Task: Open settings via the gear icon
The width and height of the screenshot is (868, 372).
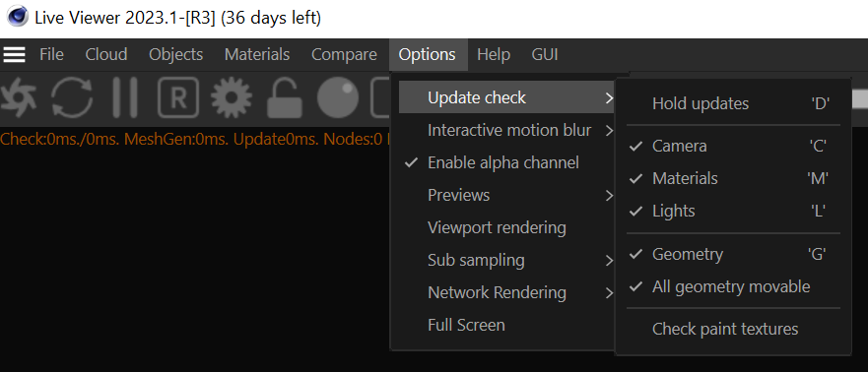Action: point(232,98)
